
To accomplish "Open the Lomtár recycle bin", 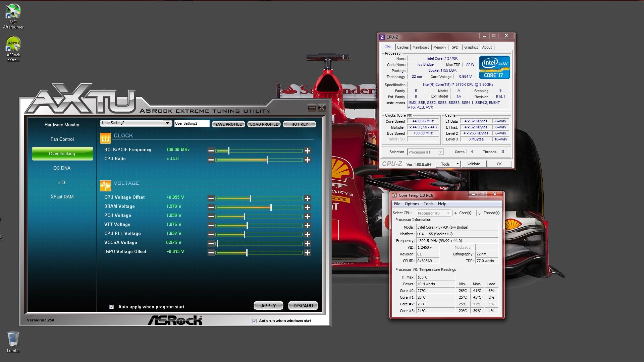I will 13,342.
